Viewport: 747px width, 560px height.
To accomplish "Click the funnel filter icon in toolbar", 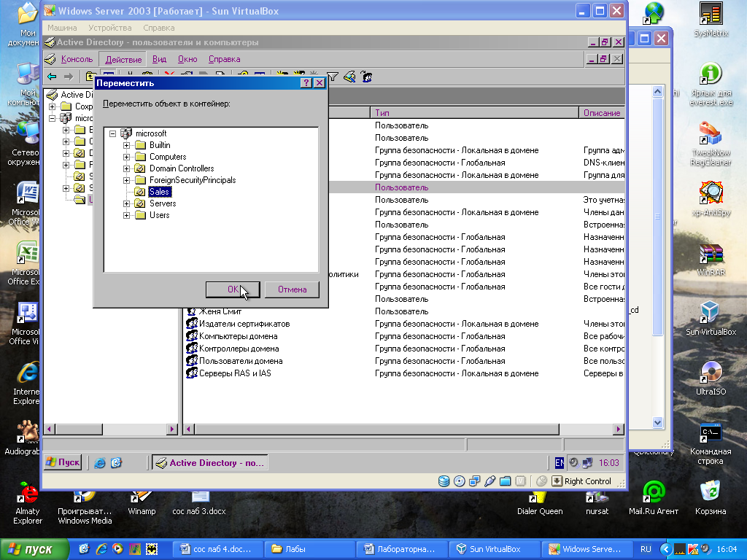I will click(333, 77).
